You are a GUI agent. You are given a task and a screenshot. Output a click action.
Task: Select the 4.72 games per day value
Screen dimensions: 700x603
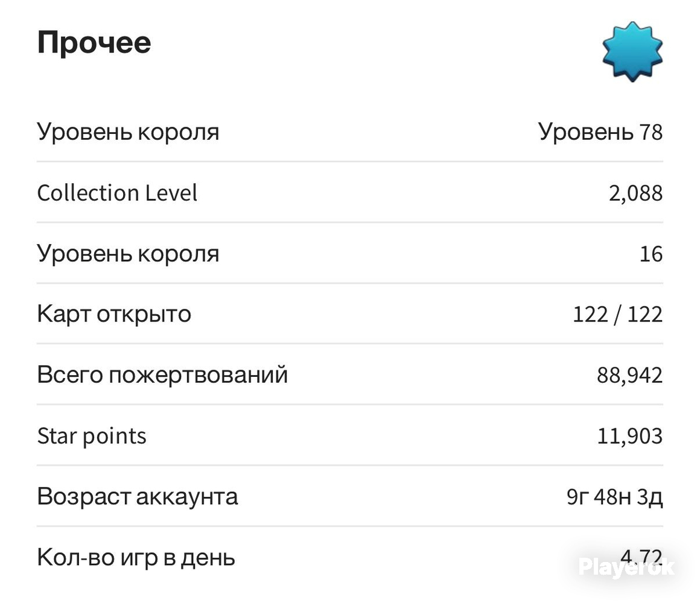click(x=641, y=558)
